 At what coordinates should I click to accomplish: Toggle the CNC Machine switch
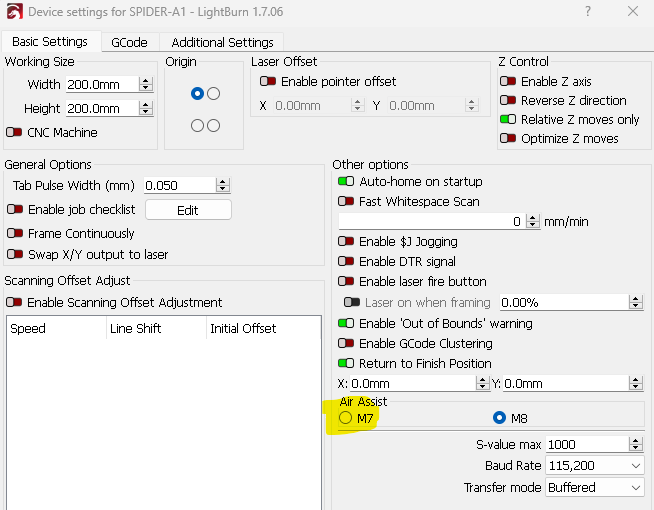pyautogui.click(x=14, y=132)
